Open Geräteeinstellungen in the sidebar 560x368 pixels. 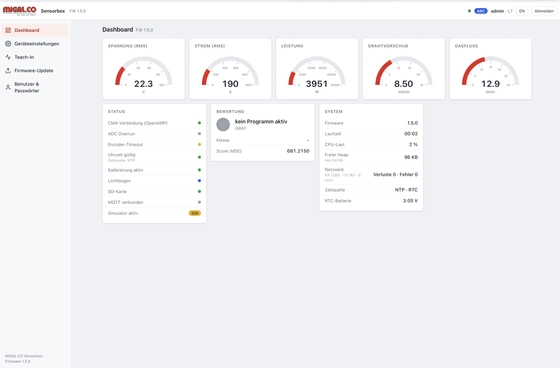coord(35,44)
